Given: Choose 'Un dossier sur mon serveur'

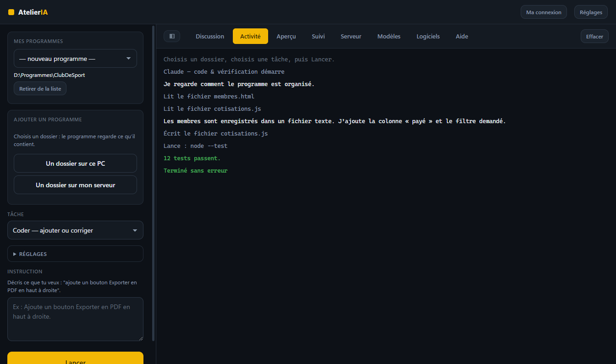Looking at the screenshot, I should point(75,185).
